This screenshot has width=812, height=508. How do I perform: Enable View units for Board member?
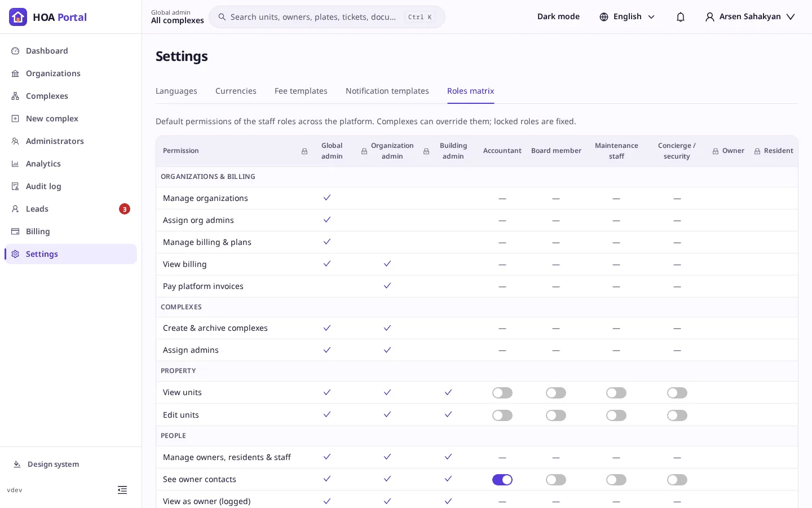(x=556, y=393)
